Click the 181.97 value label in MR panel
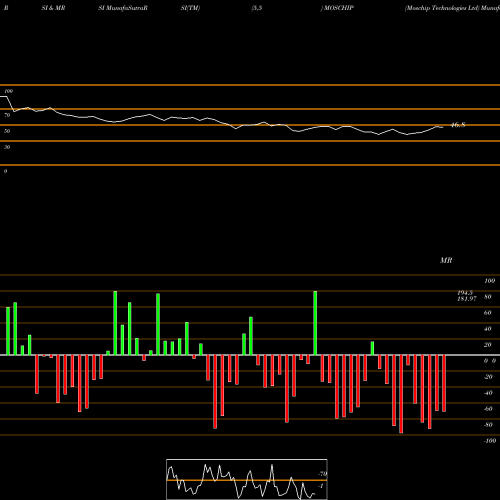This screenshot has height=500, width=500. (467, 299)
